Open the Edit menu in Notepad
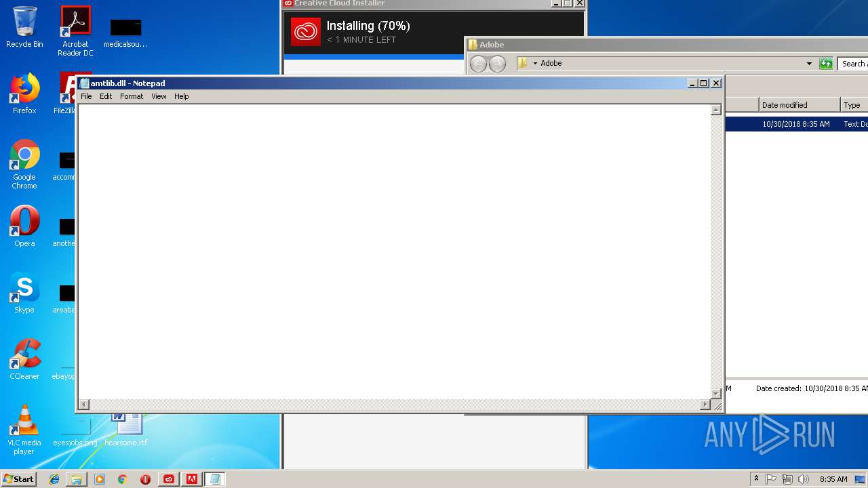868x488 pixels. 106,96
